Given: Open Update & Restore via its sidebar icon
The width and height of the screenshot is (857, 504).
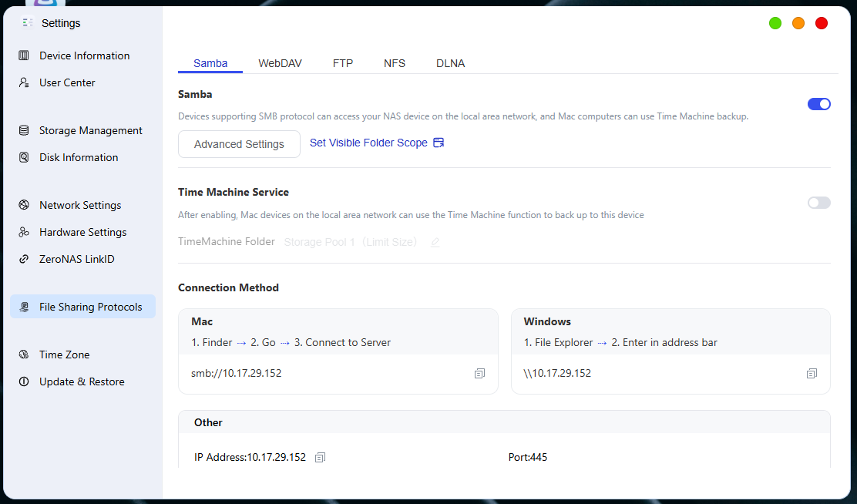Looking at the screenshot, I should click(x=24, y=381).
